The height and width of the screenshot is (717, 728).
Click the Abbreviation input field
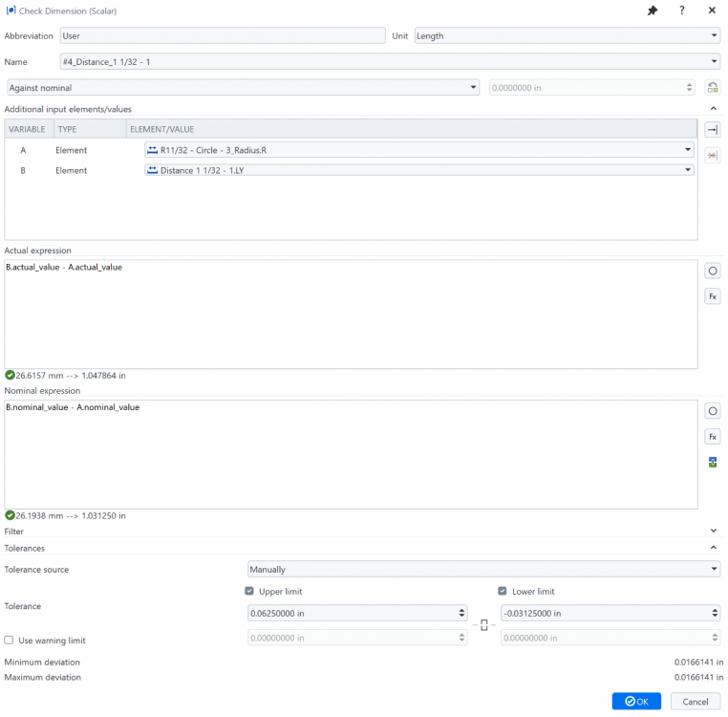coord(221,36)
